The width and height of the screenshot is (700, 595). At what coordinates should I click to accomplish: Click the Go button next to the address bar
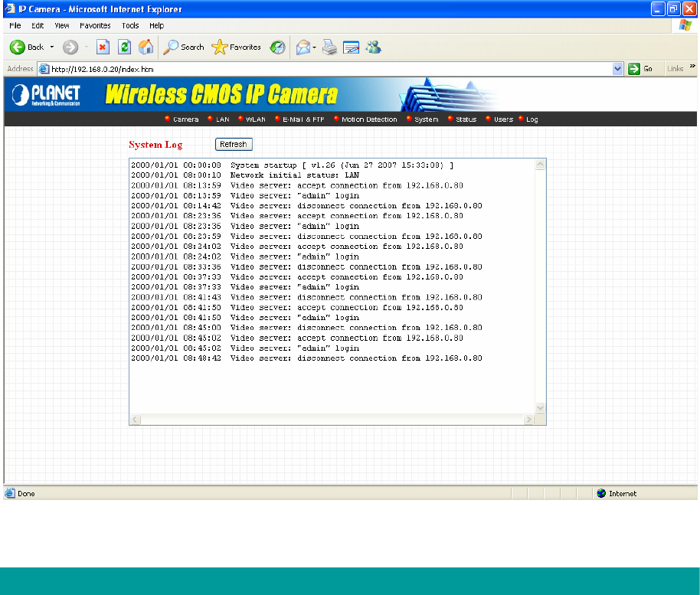pyautogui.click(x=641, y=69)
